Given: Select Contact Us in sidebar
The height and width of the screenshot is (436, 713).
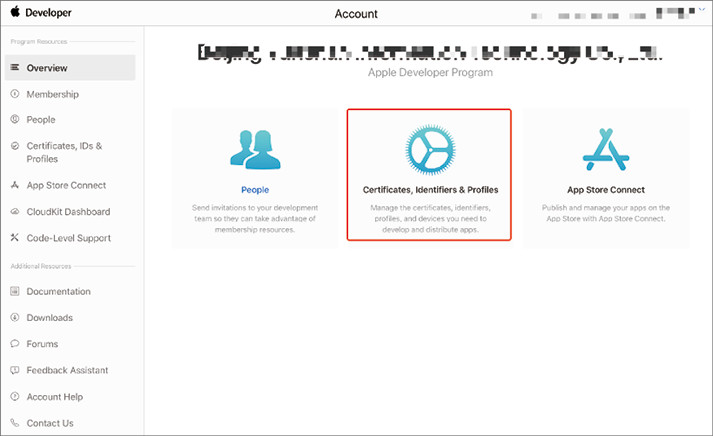Looking at the screenshot, I should pyautogui.click(x=50, y=423).
